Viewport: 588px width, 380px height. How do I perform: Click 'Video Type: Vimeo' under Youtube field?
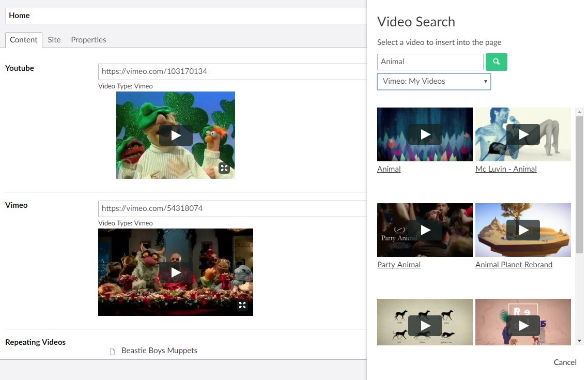tap(125, 86)
